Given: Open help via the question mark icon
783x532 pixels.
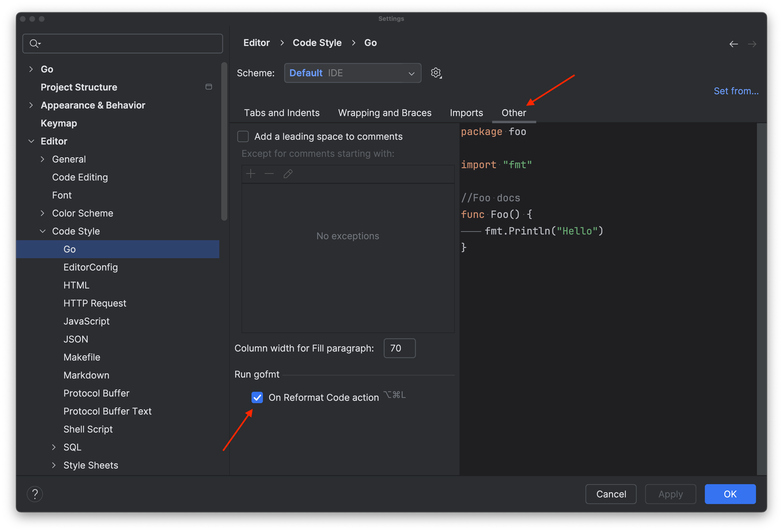Looking at the screenshot, I should (35, 494).
